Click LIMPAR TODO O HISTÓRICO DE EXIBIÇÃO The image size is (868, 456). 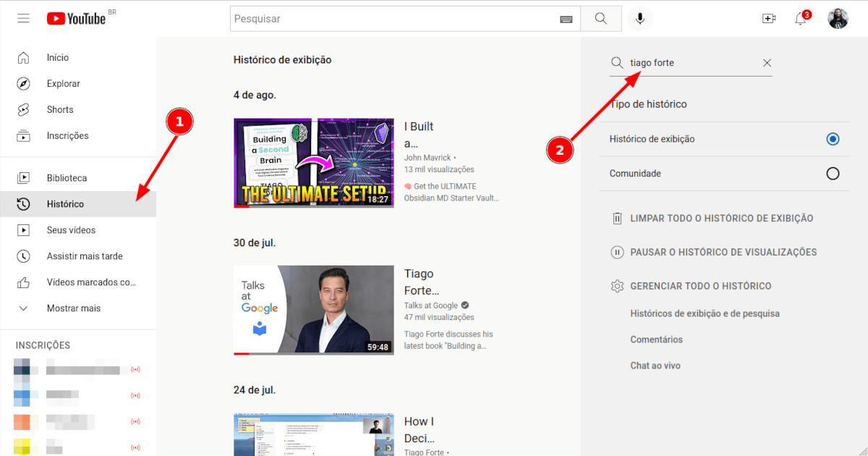(722, 218)
